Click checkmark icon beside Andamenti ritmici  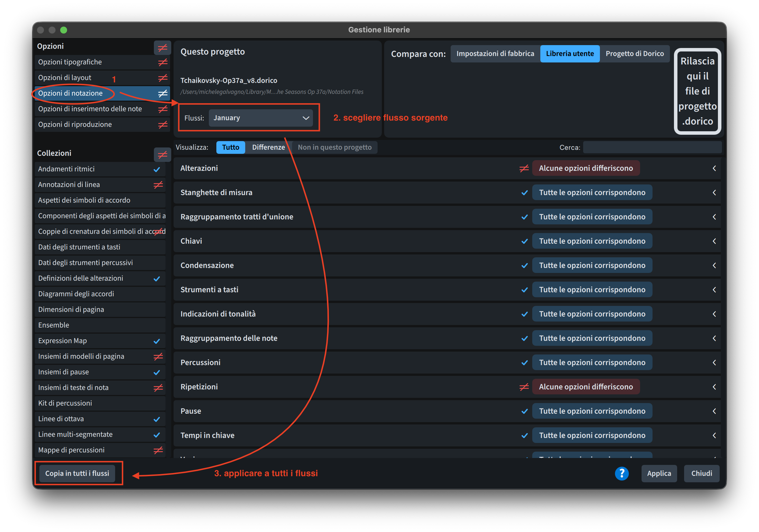tap(157, 169)
